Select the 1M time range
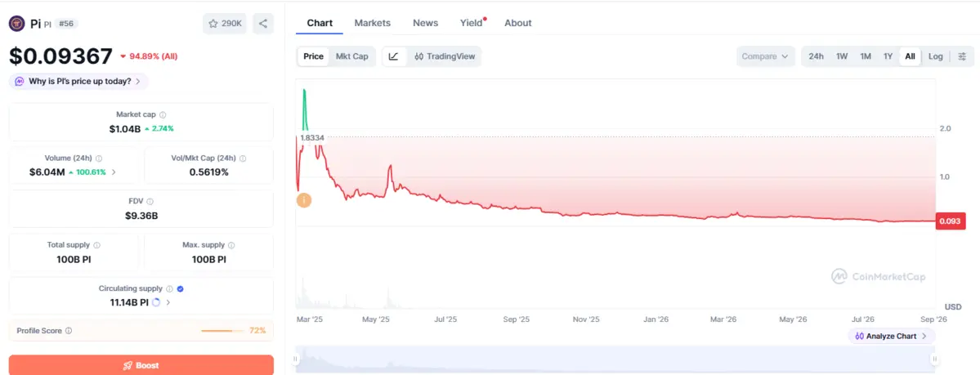980x375 pixels. [x=866, y=56]
